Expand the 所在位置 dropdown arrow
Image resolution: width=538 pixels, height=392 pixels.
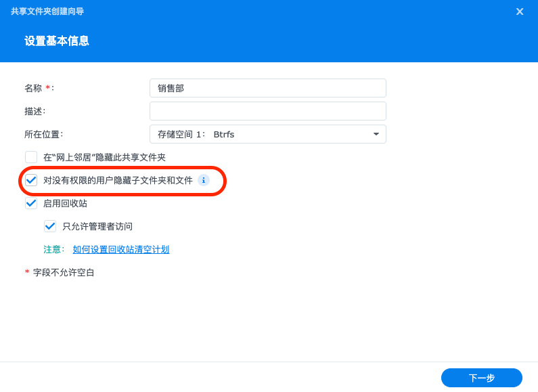[x=376, y=134]
